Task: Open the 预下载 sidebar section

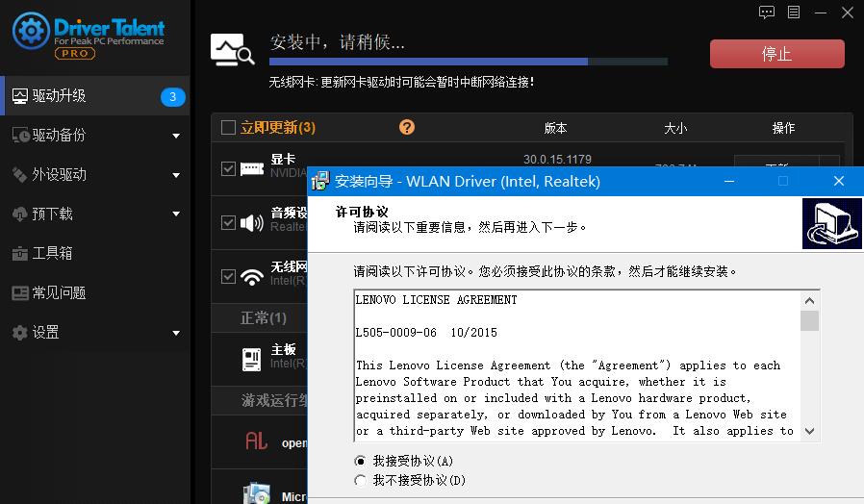Action: [x=96, y=214]
